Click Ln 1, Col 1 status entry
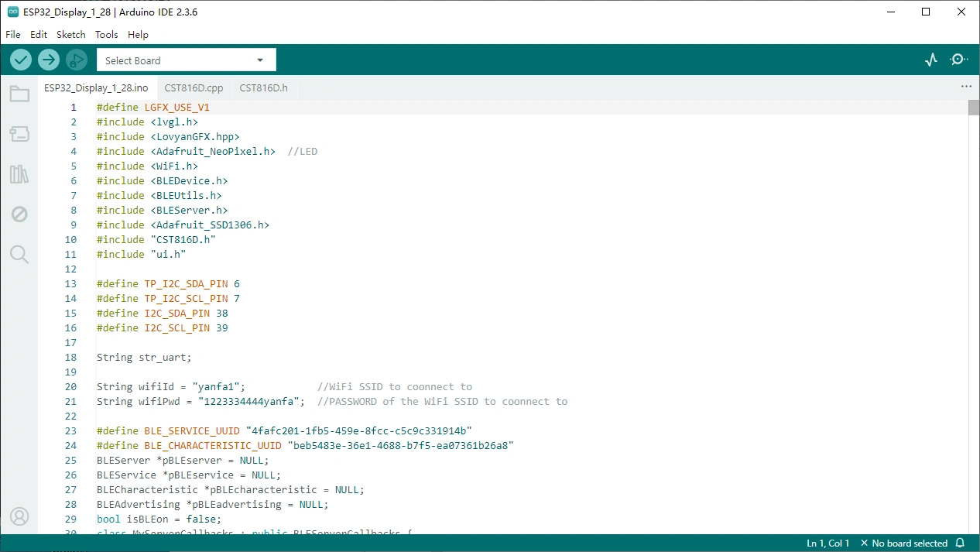Screen dimensions: 980x552 point(828,543)
